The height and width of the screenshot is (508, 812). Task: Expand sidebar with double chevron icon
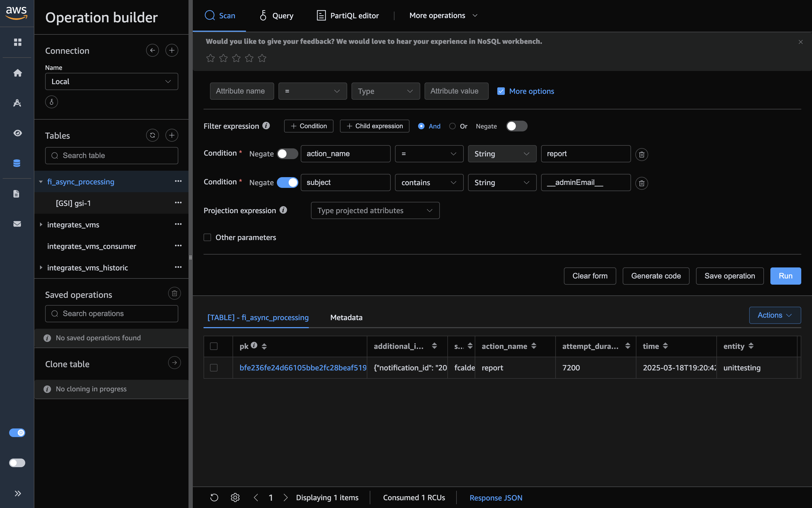[x=18, y=493]
